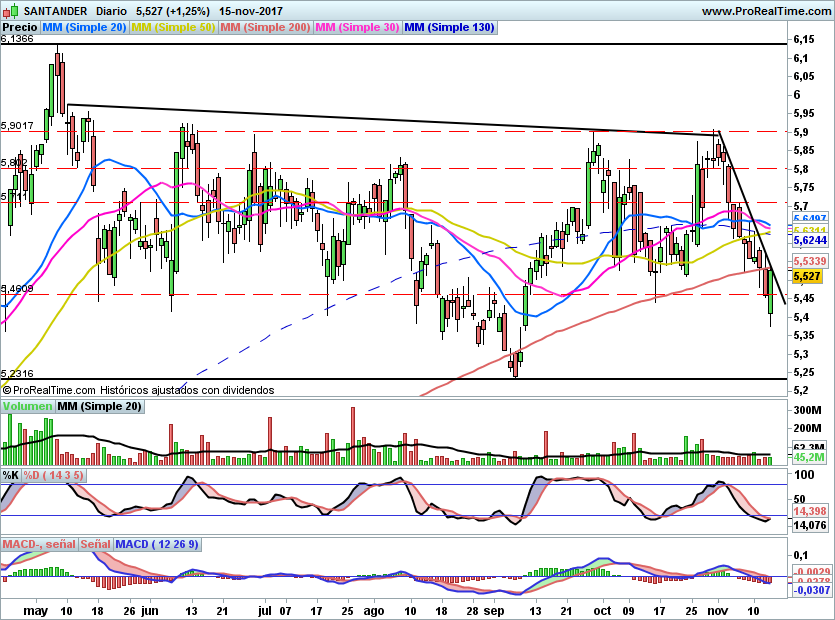
Task: Select the 45,2M volume value tag
Action: [x=809, y=457]
